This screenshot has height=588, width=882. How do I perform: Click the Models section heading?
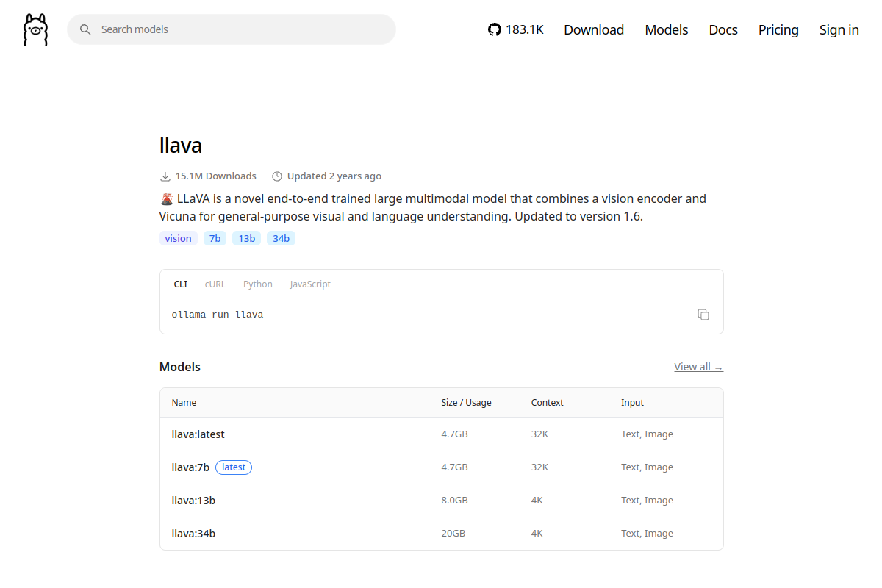pos(180,367)
